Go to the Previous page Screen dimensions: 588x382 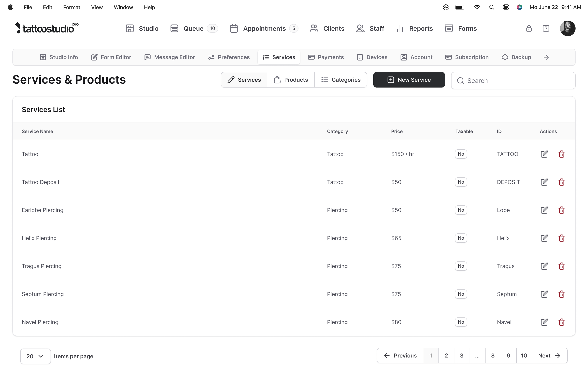click(400, 355)
